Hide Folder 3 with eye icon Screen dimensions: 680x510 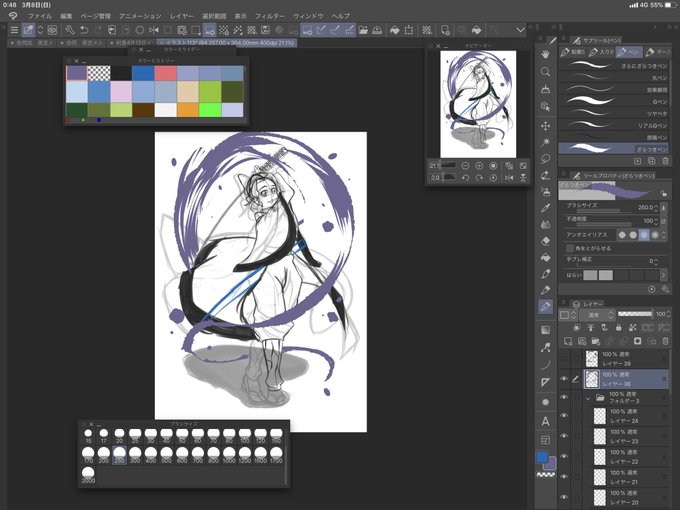click(x=564, y=397)
